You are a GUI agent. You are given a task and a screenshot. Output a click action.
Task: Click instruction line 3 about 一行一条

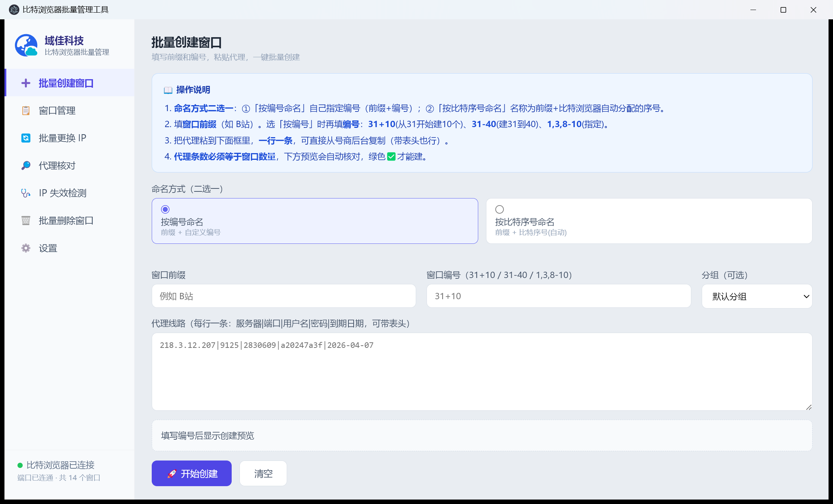click(x=306, y=140)
